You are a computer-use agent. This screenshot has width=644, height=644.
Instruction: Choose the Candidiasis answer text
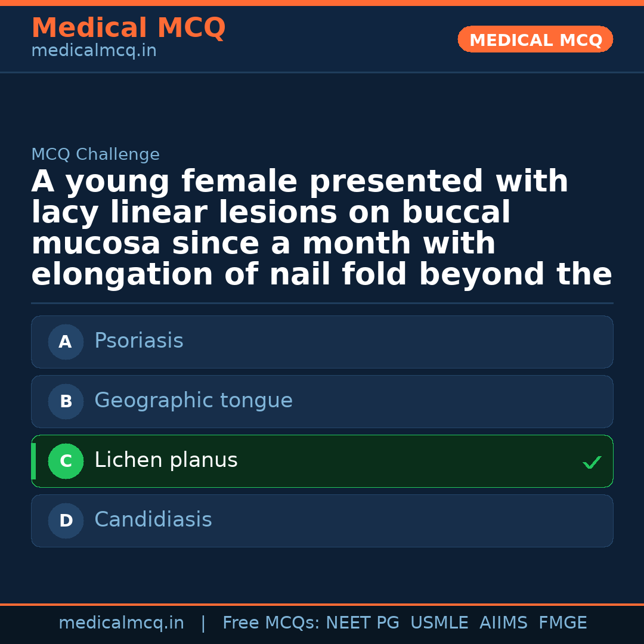(x=153, y=520)
